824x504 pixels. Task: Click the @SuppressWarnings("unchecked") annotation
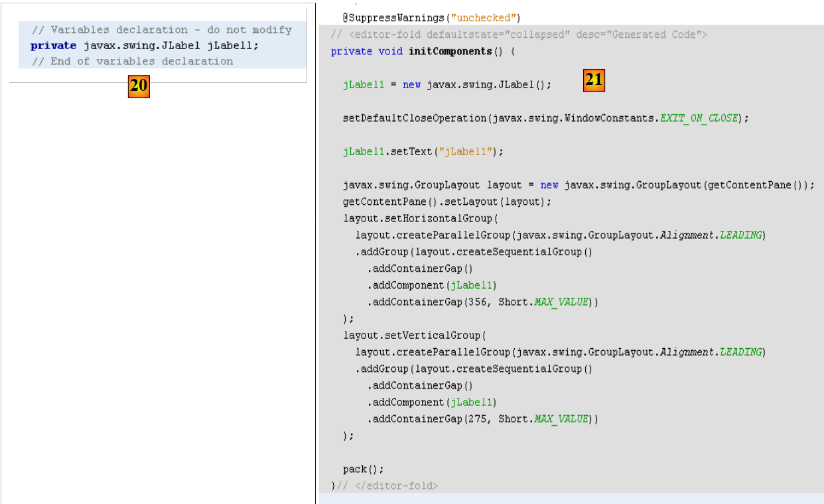click(431, 18)
